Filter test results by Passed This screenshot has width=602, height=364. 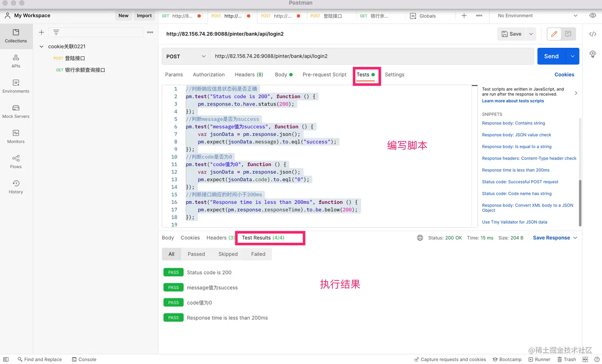[196, 254]
